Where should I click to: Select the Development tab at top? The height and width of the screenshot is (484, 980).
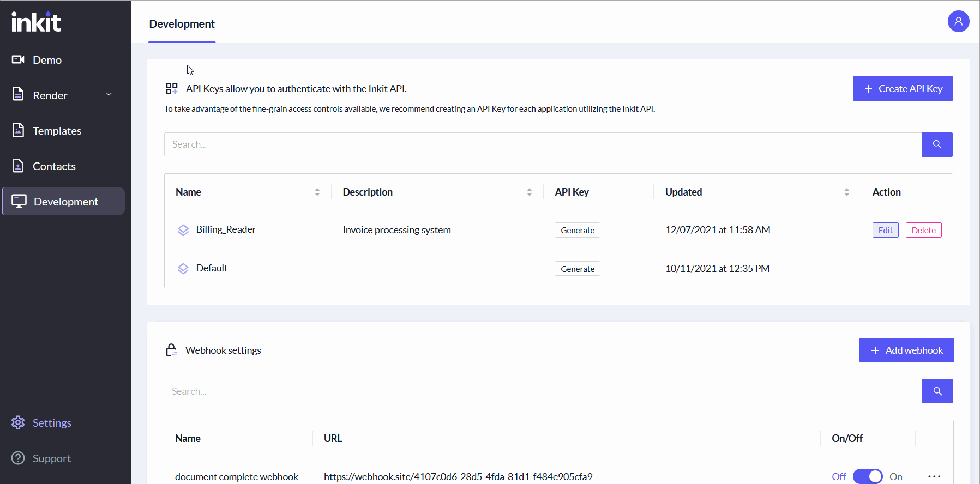click(x=182, y=24)
